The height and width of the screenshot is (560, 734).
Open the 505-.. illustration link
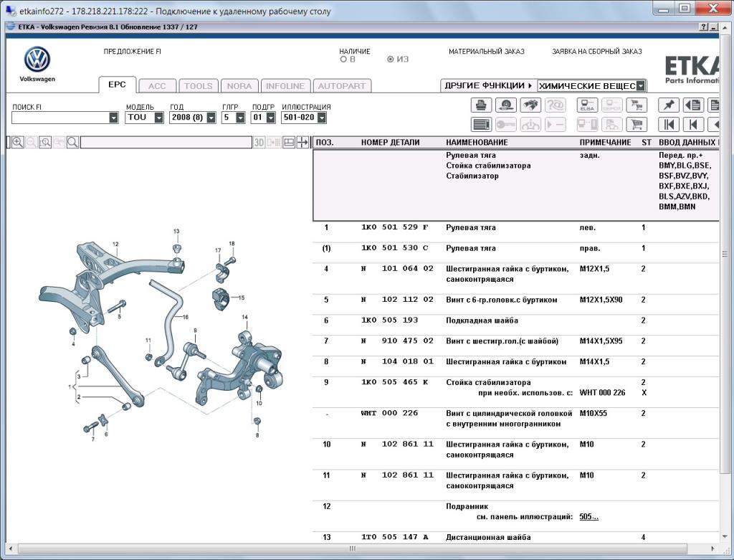589,517
